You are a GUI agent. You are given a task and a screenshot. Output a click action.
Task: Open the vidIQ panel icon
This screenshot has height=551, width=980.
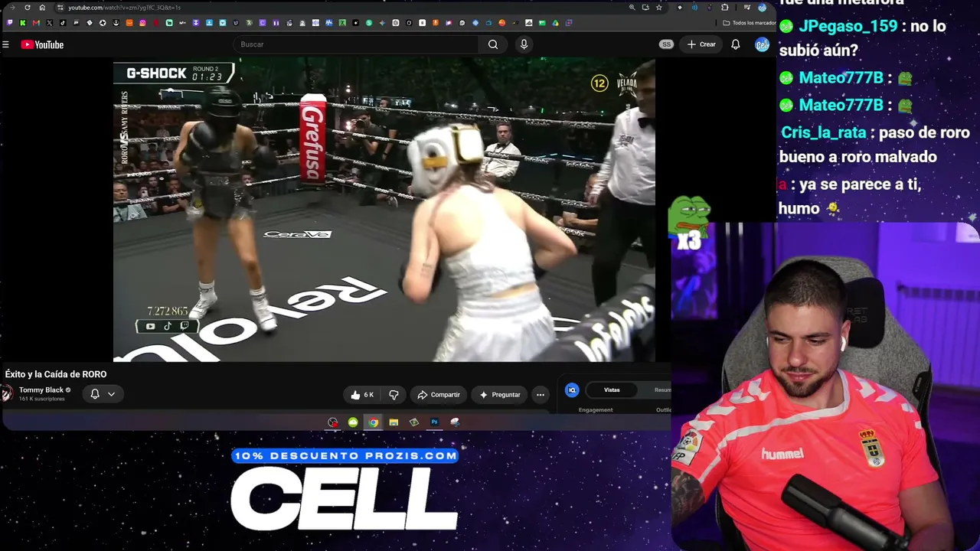572,390
